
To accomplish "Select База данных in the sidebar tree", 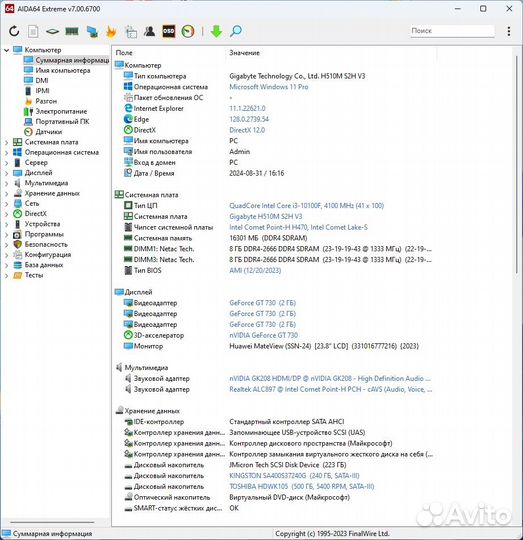I will click(x=38, y=265).
